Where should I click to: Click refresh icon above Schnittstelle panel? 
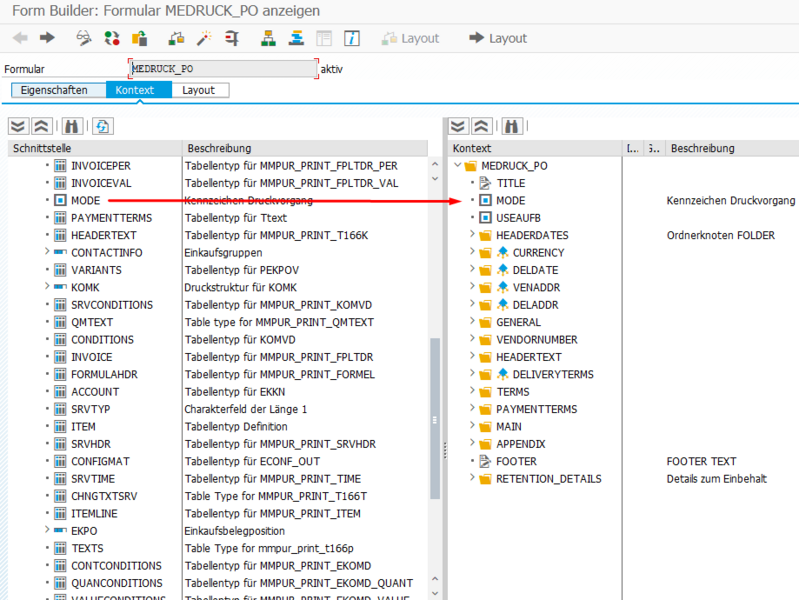[102, 126]
